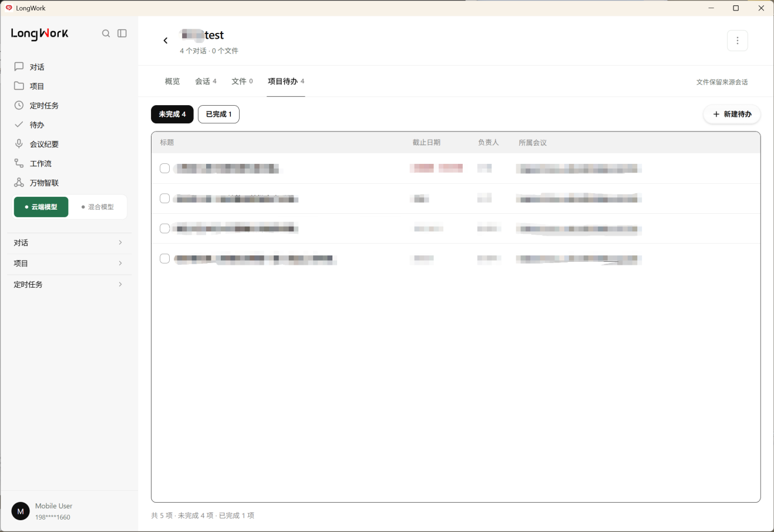The width and height of the screenshot is (774, 532).
Task: Check the third to-do item checkbox
Action: pos(164,228)
